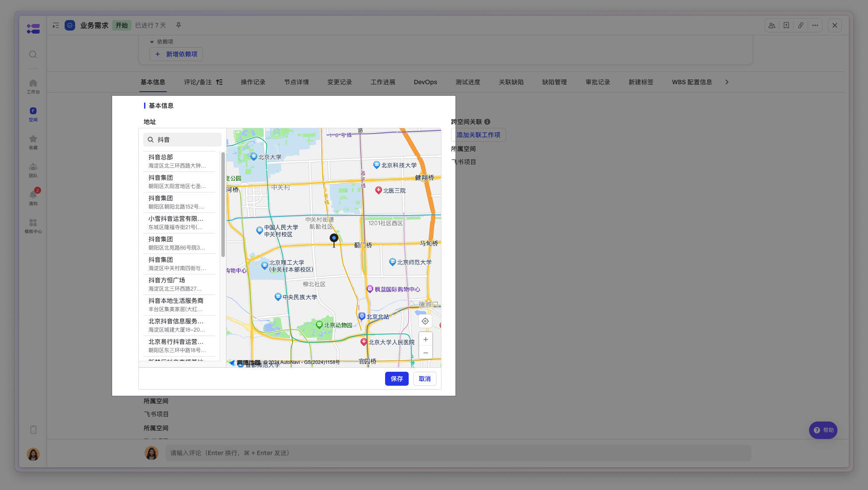
Task: Switch to the 节点详情 tab
Action: coord(296,82)
